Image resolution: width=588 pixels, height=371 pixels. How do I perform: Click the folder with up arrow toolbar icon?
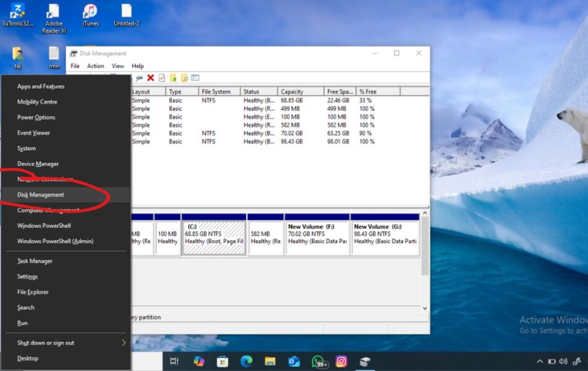tap(173, 78)
